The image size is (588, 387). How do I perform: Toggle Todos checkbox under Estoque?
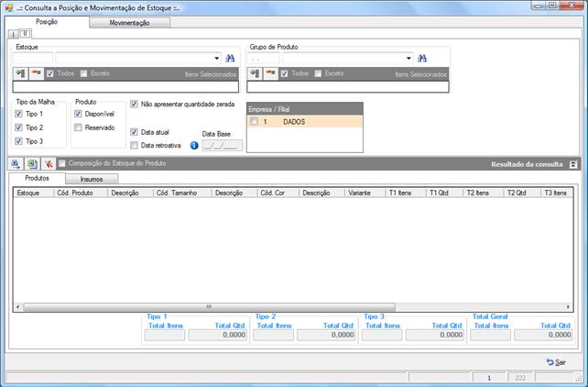pyautogui.click(x=50, y=73)
